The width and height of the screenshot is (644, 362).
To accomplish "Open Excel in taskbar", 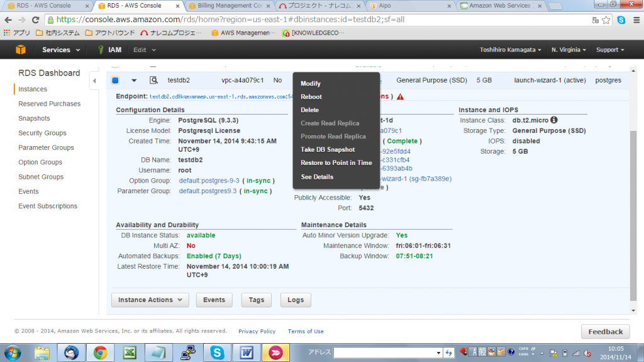I will click(x=130, y=353).
